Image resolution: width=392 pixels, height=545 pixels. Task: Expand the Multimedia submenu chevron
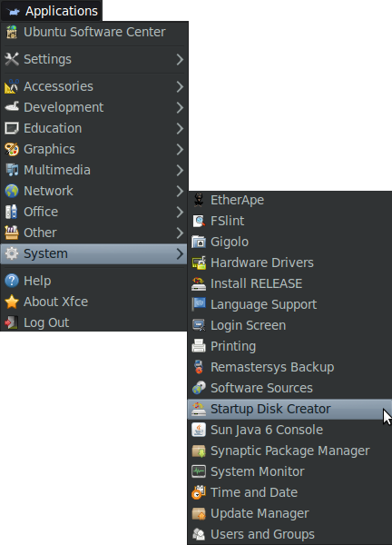tap(180, 170)
